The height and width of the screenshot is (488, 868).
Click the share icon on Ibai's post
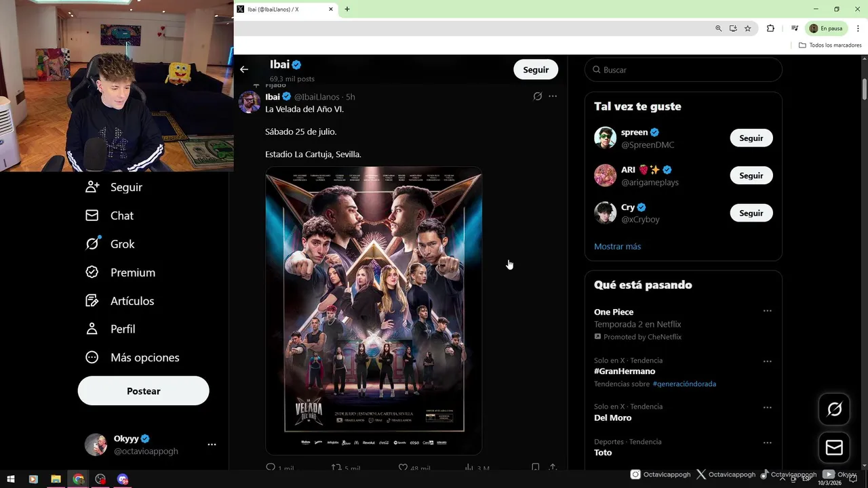(x=553, y=468)
